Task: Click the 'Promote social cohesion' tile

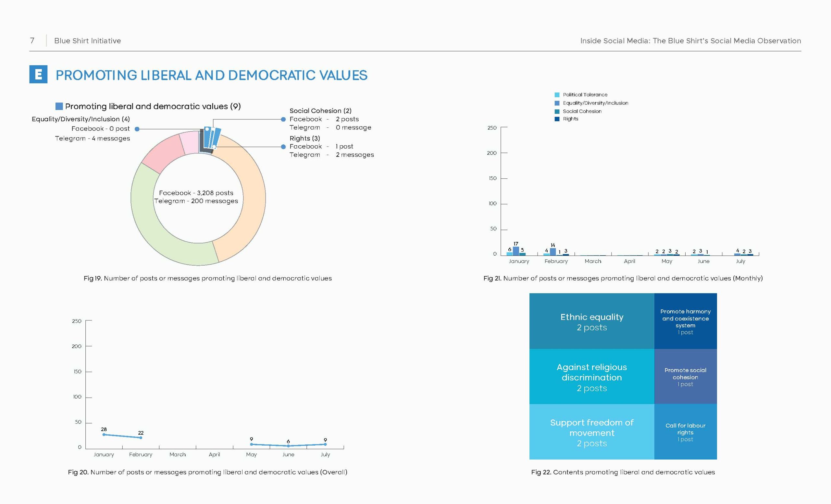Action: [686, 377]
